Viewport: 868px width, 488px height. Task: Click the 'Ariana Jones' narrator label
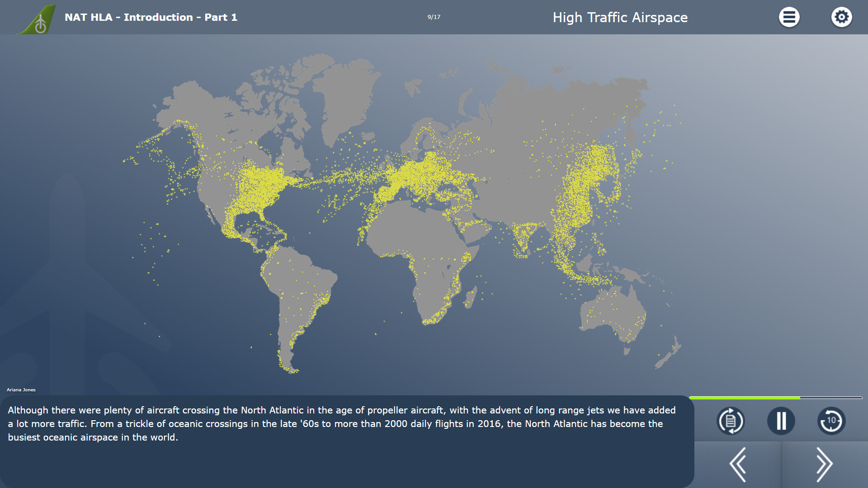click(21, 389)
